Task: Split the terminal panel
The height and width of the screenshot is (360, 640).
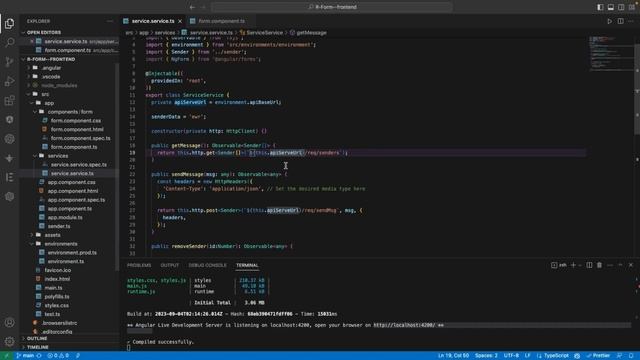Action: tap(589, 265)
